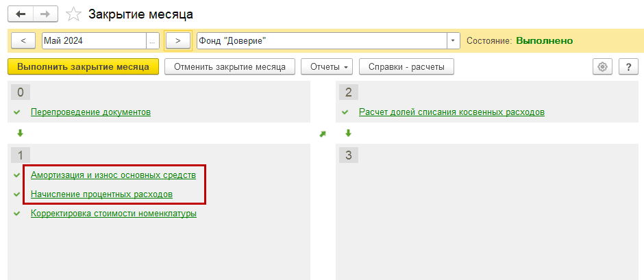
Task: Open Расчет долей списания косвенных расходов link
Action: click(451, 112)
